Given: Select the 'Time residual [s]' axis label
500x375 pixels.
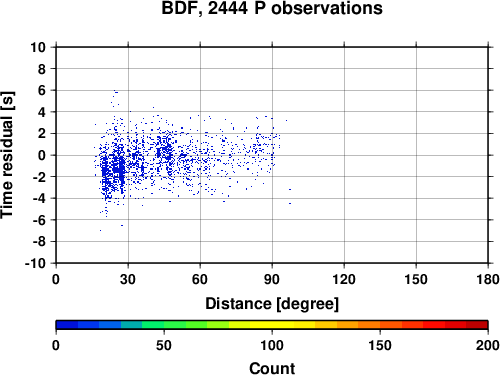Looking at the screenshot, I should click(7, 155).
